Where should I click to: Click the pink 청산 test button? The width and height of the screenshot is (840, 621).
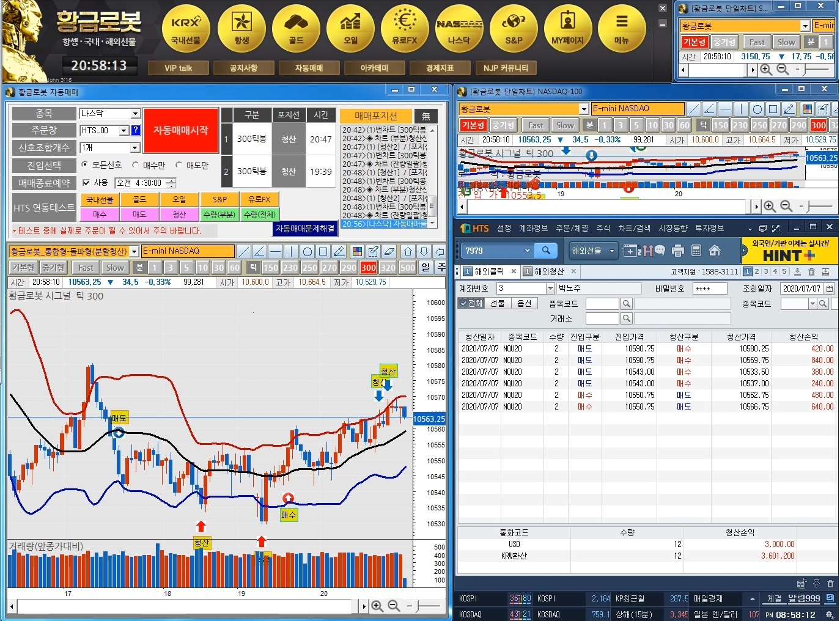point(179,215)
